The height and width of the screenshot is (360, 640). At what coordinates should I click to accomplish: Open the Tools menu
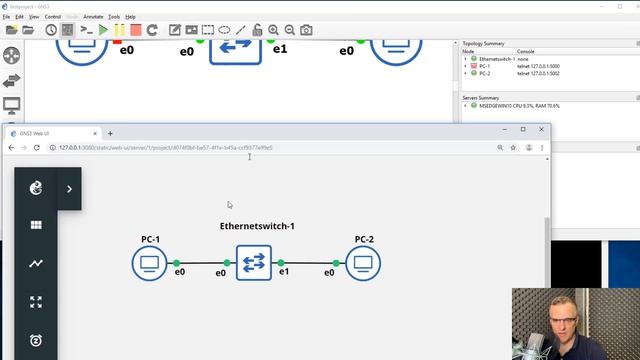[x=114, y=17]
